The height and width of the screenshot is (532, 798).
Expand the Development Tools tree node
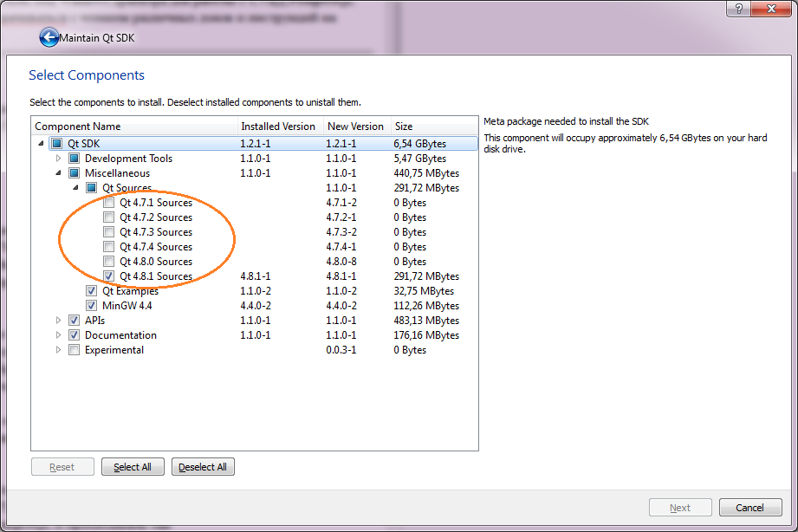coord(59,159)
